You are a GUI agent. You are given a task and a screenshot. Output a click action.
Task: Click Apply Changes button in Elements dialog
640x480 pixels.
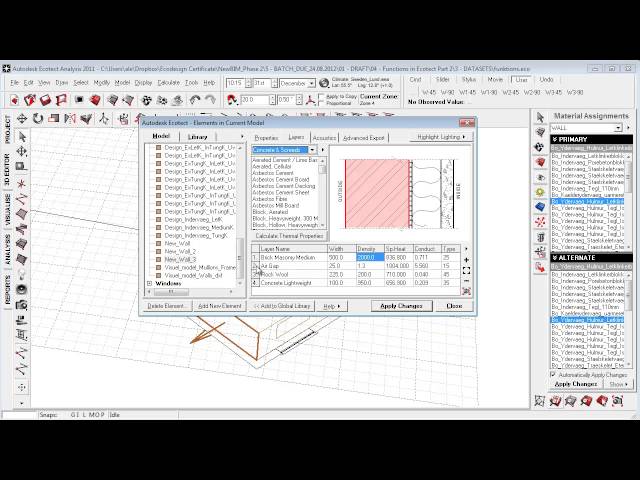coord(401,306)
